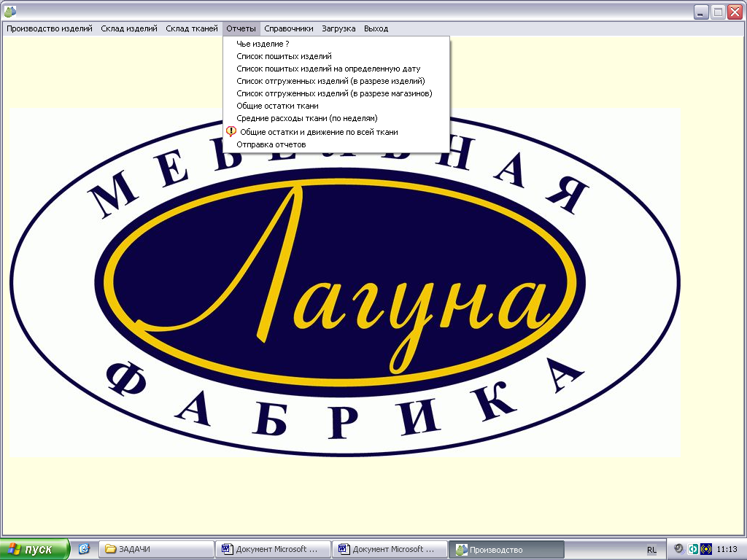Open the Windows пуск start button
Viewport: 747px width, 560px height.
click(35, 550)
